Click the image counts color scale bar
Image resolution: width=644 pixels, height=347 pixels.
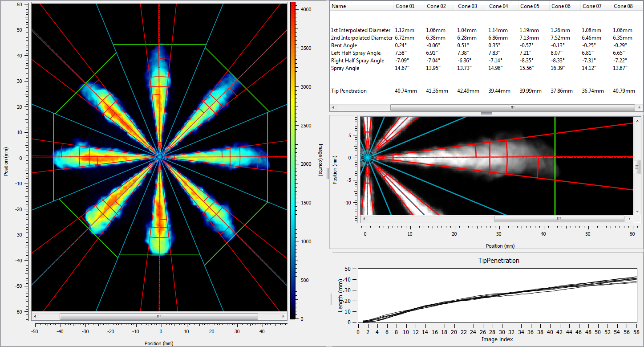click(x=292, y=160)
